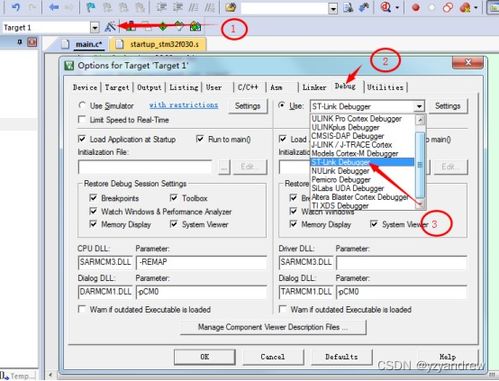
Task: Select the Use Simulator radio button
Action: pyautogui.click(x=82, y=106)
